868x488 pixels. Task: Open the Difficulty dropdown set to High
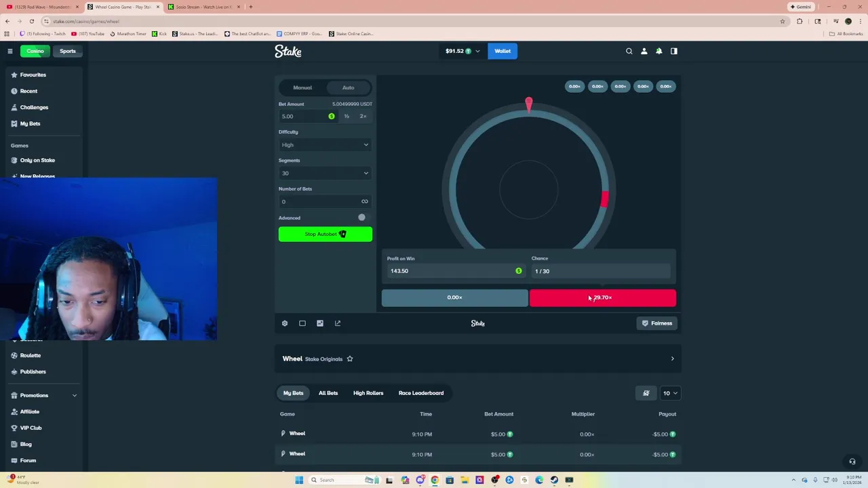tap(325, 144)
